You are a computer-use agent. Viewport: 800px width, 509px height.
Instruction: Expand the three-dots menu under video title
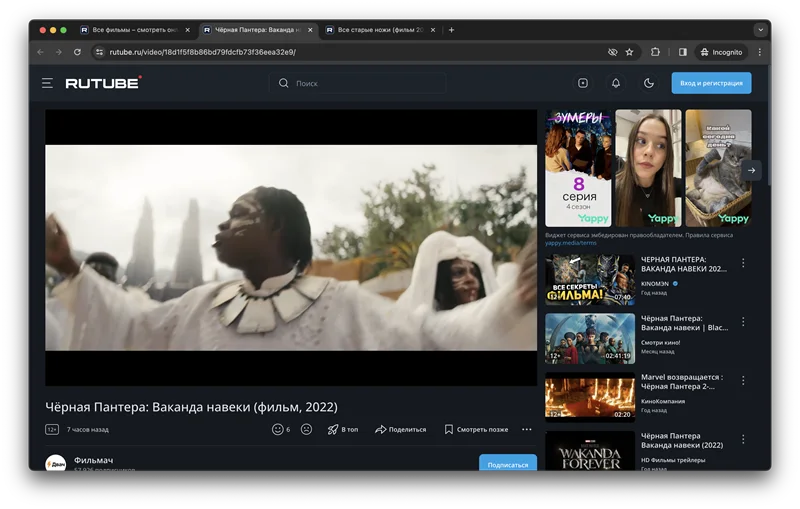527,429
